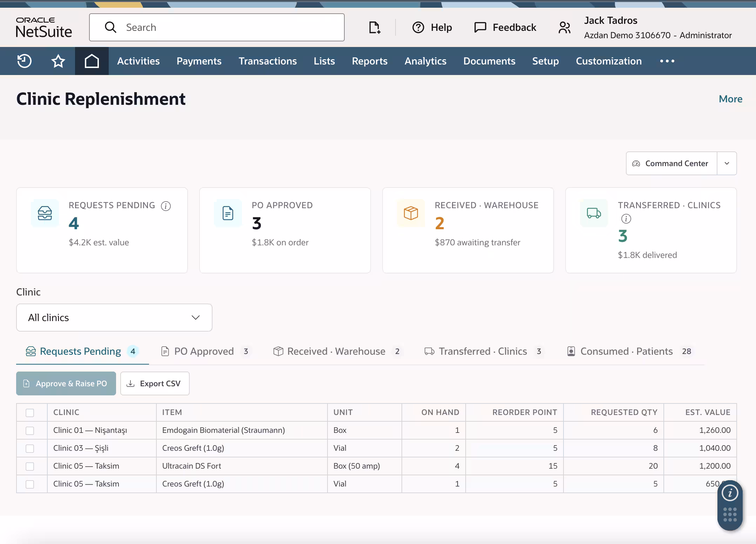Open the Payments menu
Viewport: 756px width, 544px height.
click(199, 61)
